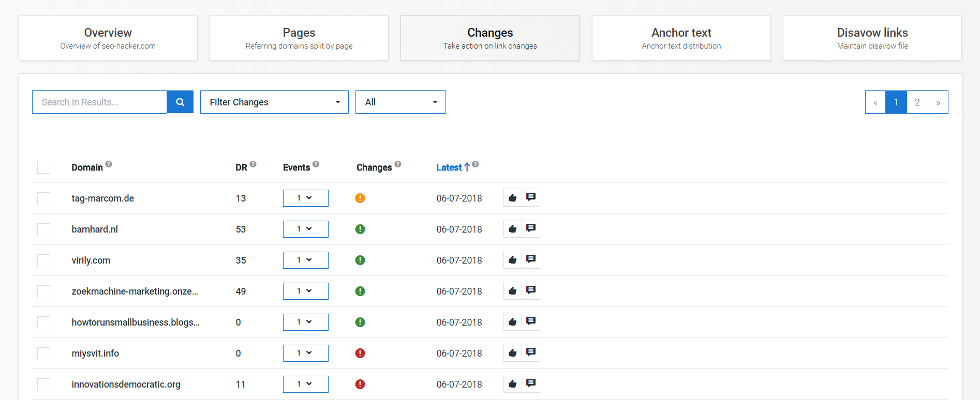Click orange warning icon for tag-marcom.de

(x=360, y=198)
